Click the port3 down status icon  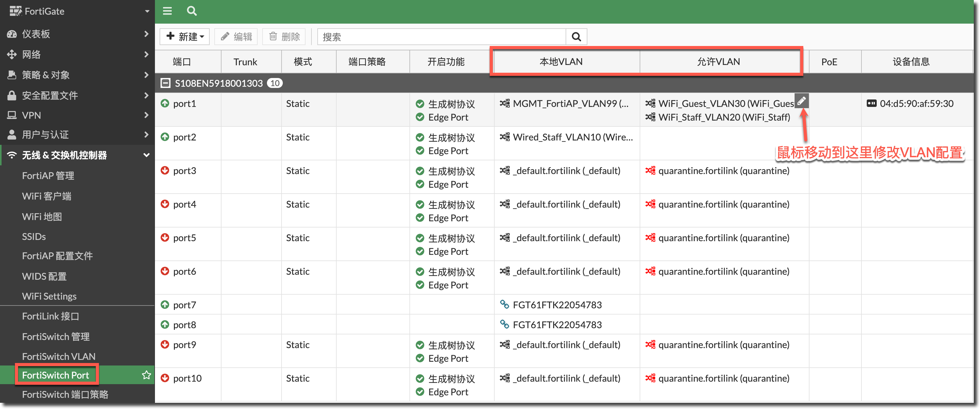[165, 171]
